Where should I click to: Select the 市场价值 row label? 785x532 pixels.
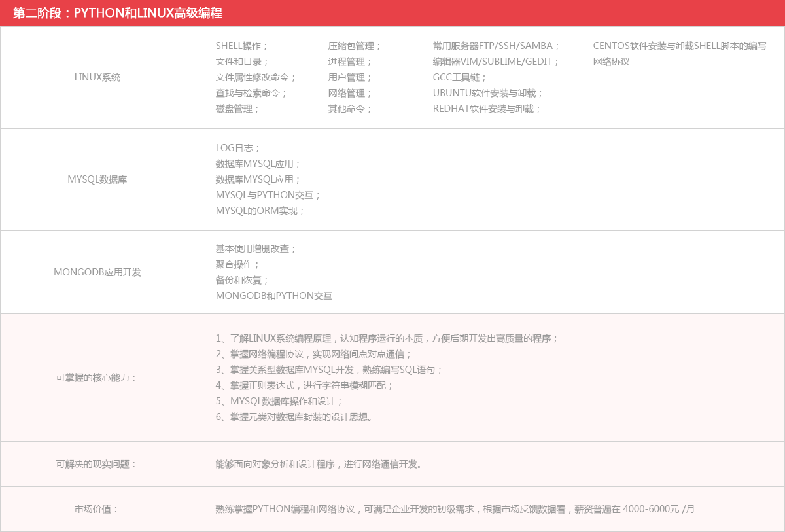coord(97,508)
